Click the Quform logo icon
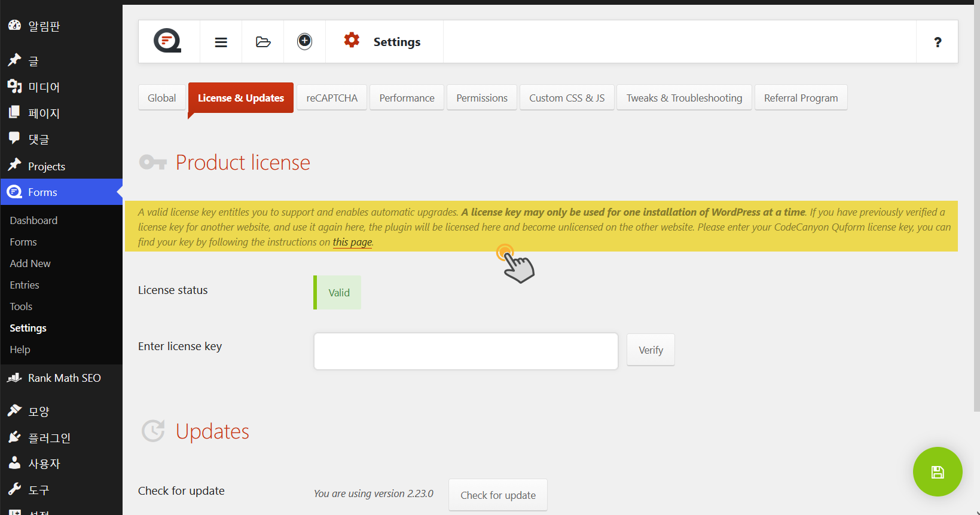Screen dimensions: 980x515 tap(168, 41)
